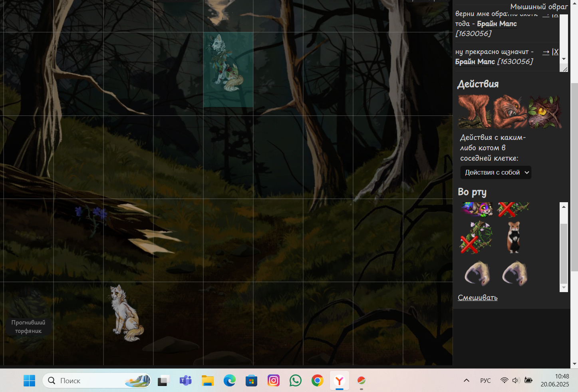Open Microsoft Store from taskbar

pos(251,380)
